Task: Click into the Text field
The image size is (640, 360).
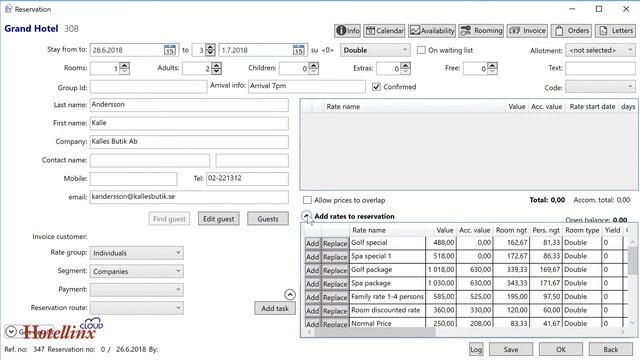Action: [x=600, y=68]
